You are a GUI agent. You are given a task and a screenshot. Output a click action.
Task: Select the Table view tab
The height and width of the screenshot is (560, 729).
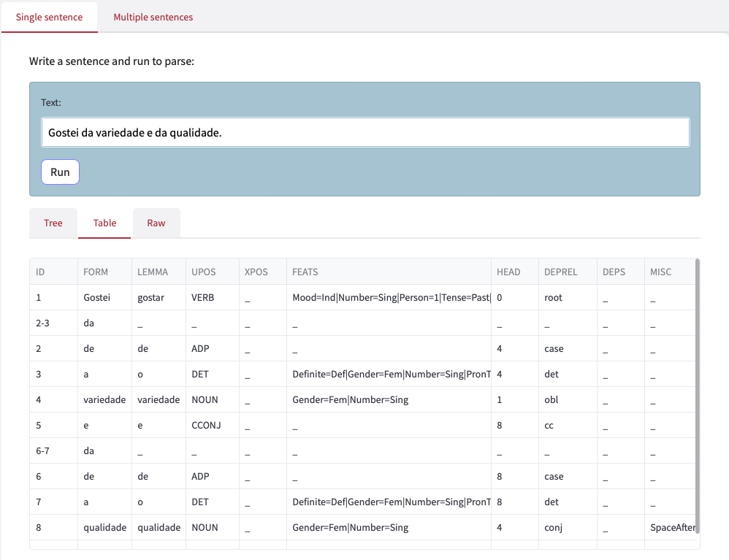pos(104,223)
